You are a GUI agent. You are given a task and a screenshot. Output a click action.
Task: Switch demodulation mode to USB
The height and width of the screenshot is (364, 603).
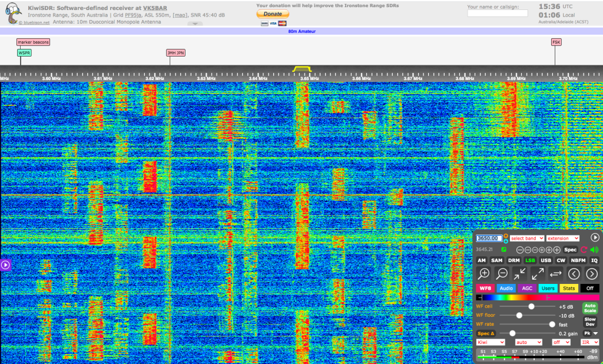(545, 260)
